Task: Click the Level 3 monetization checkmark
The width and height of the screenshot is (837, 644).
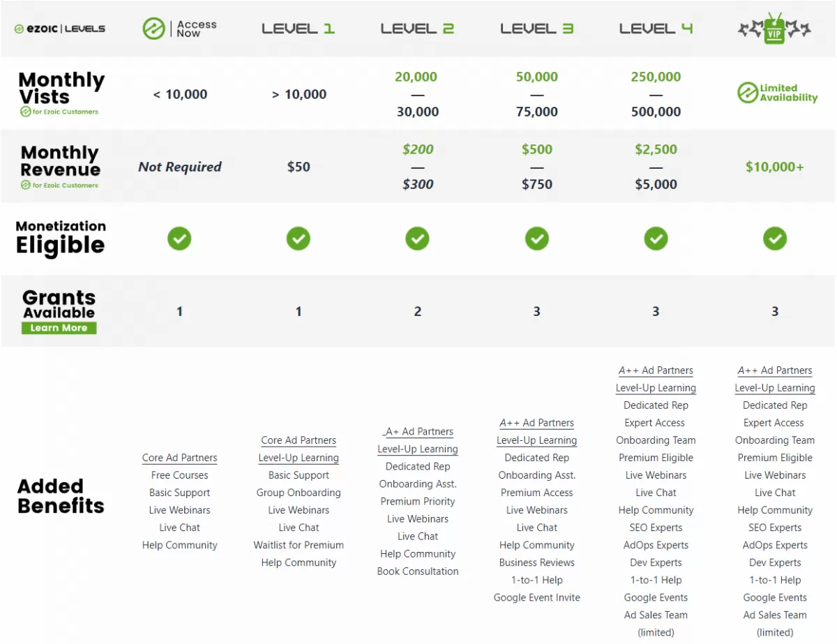Action: [x=537, y=239]
